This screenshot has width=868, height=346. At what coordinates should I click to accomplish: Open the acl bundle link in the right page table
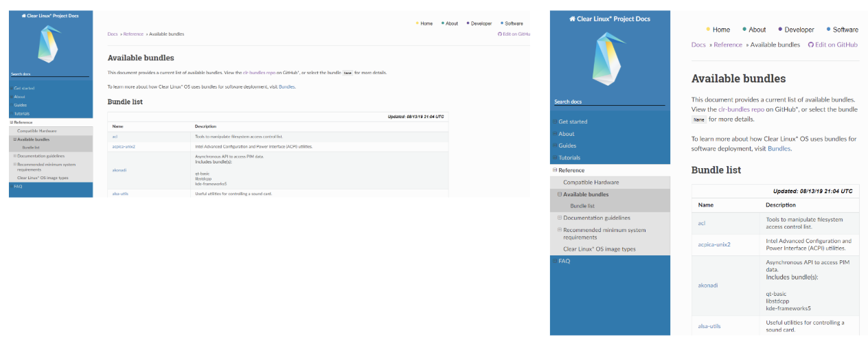tap(702, 223)
